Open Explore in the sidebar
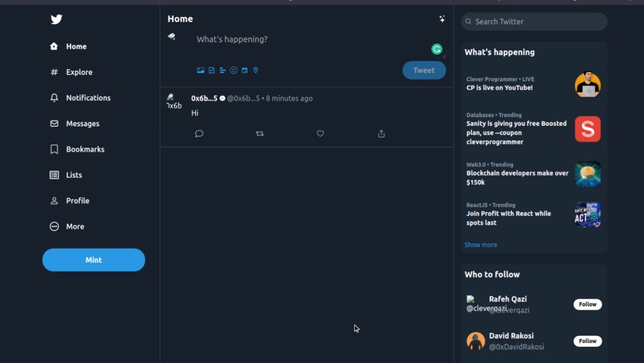This screenshot has width=644, height=363. tap(71, 72)
